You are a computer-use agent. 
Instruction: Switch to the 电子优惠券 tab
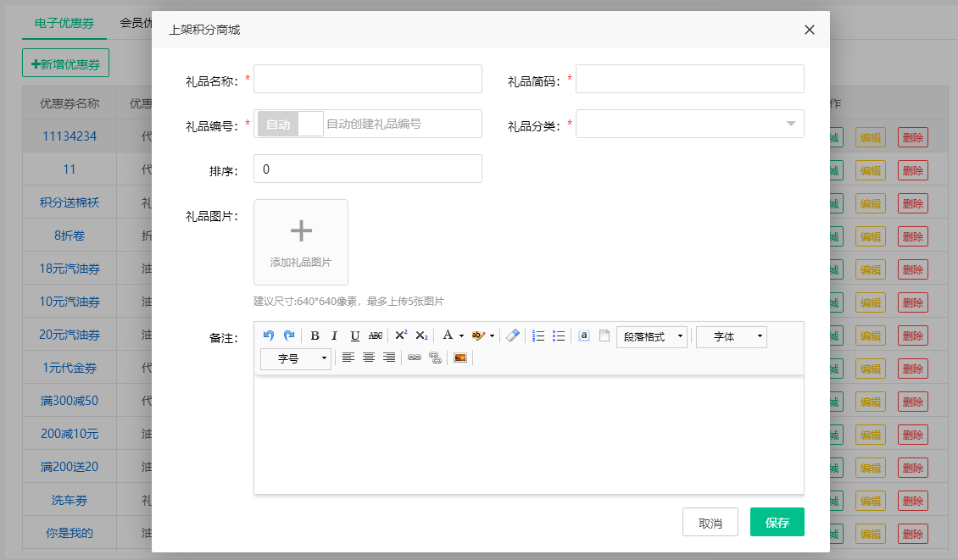point(64,24)
